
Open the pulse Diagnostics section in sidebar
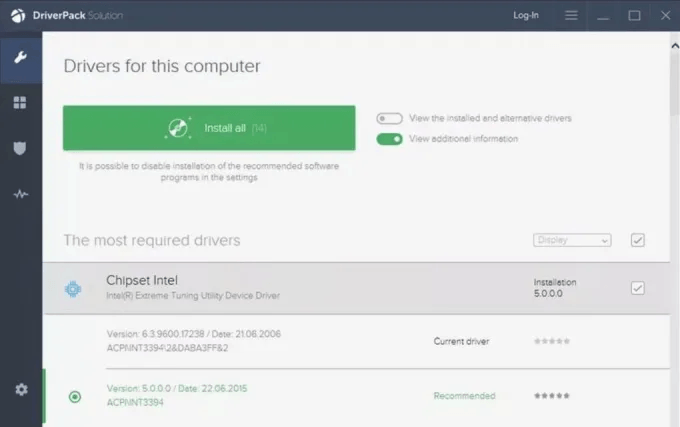20,194
